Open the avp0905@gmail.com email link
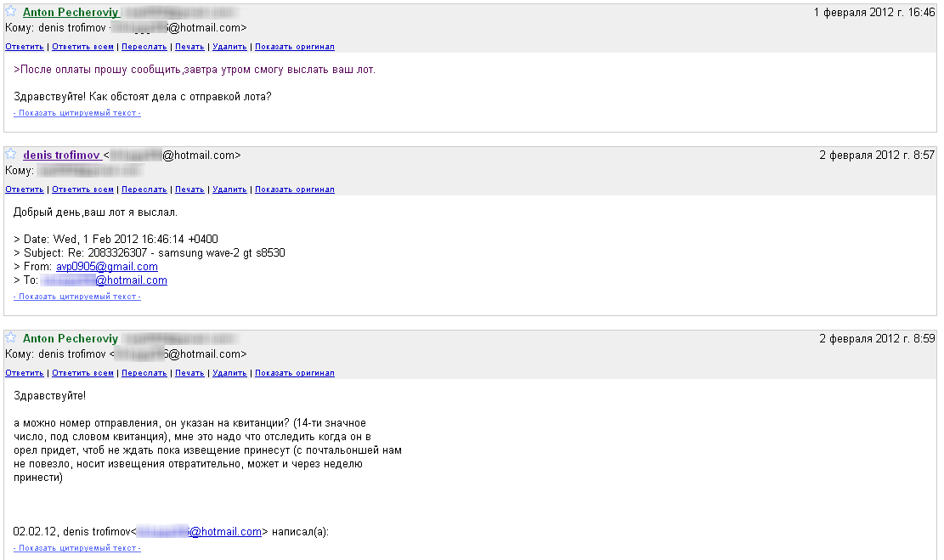Viewport: 944px width, 560px height. click(x=113, y=267)
